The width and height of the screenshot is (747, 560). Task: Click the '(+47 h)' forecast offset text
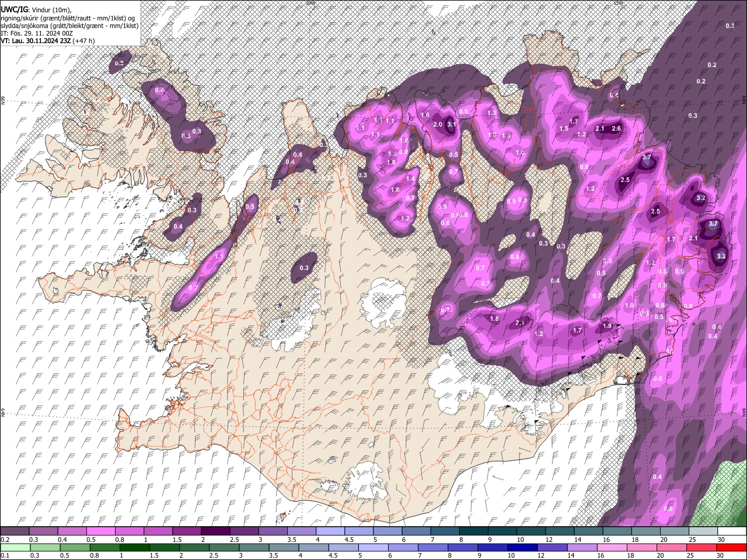pos(84,41)
